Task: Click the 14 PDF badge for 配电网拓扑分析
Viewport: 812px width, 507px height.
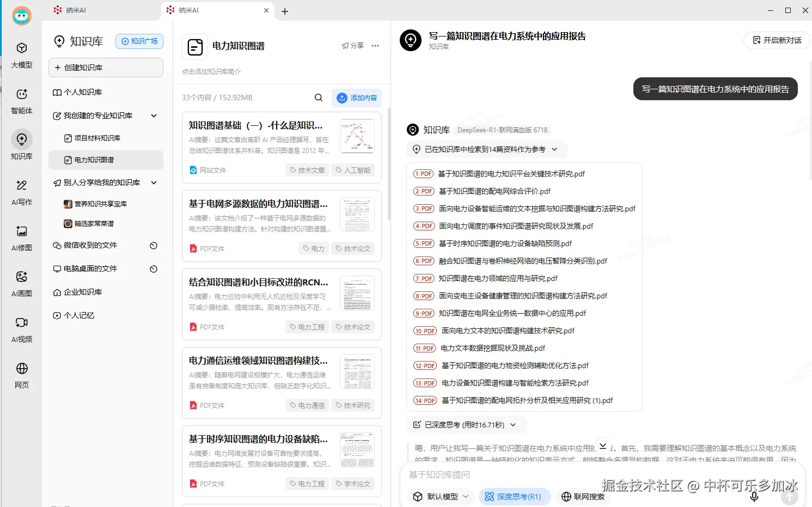Action: pyautogui.click(x=425, y=400)
